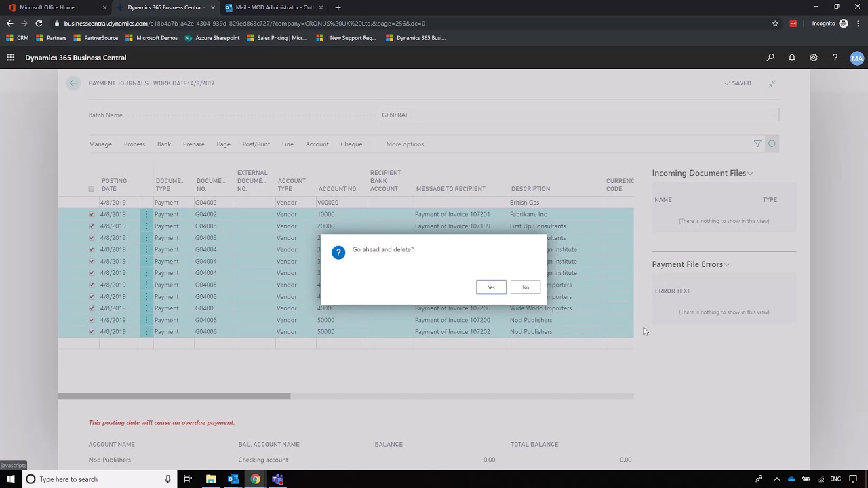
Task: Sort by Account No. column header
Action: pos(338,189)
